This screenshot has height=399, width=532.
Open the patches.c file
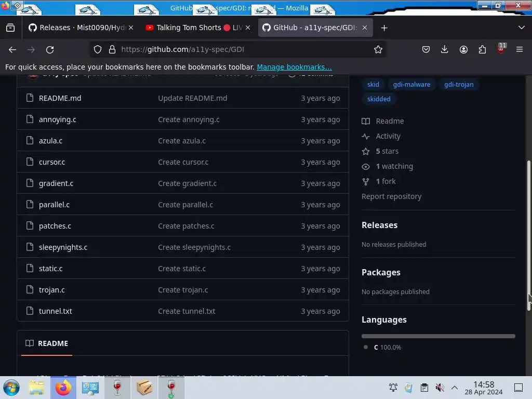55,226
